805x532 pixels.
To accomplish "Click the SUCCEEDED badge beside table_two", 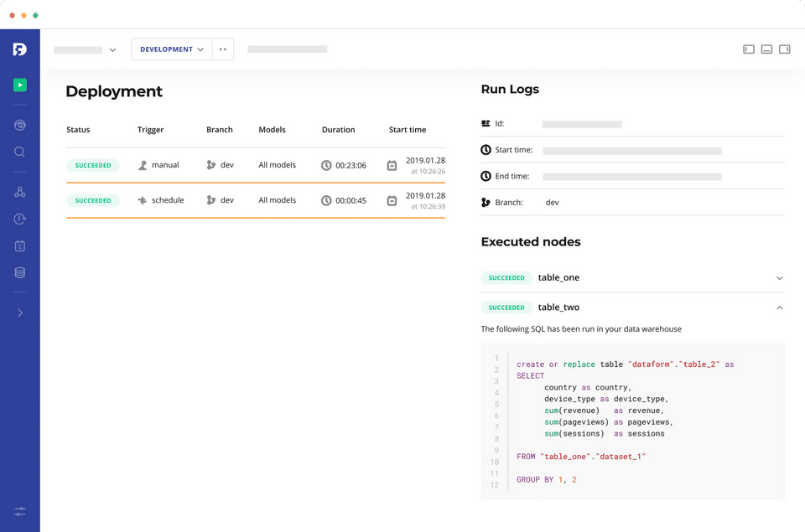I will (x=506, y=307).
